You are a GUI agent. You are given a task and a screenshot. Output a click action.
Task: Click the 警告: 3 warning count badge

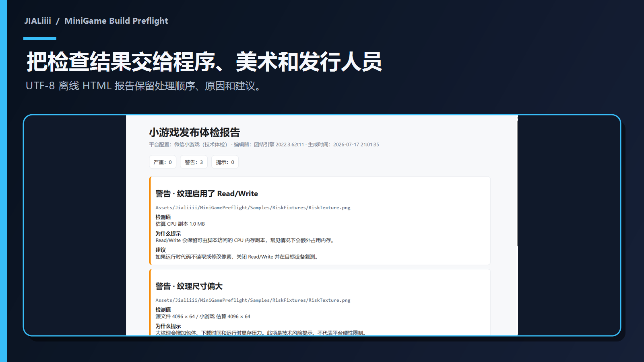click(x=194, y=162)
